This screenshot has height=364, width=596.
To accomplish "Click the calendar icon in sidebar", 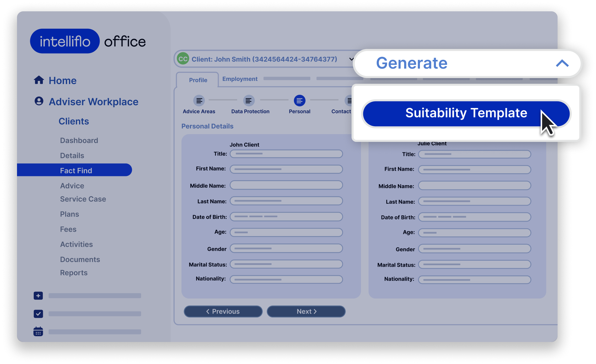I will tap(38, 331).
